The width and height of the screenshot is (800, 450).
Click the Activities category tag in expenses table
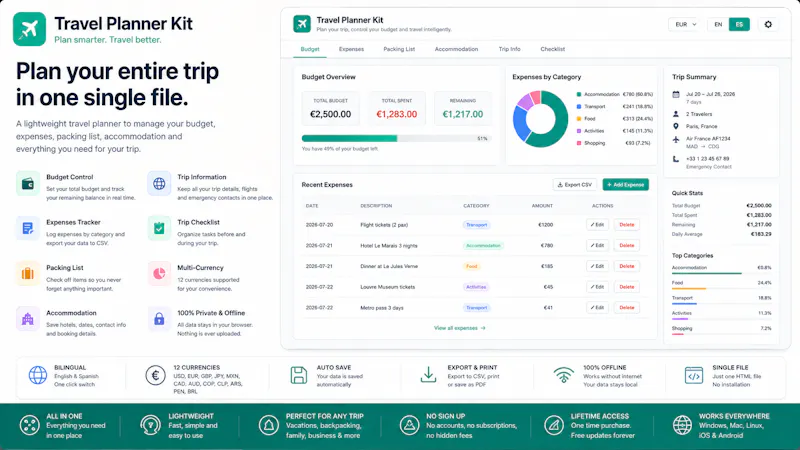tap(476, 287)
